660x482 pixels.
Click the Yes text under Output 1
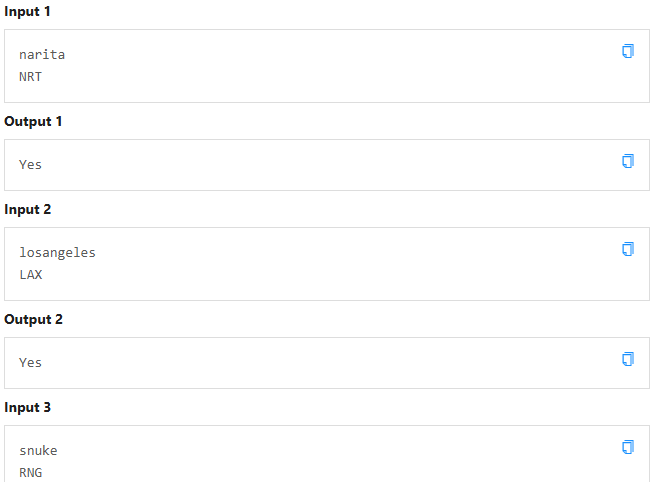(31, 165)
